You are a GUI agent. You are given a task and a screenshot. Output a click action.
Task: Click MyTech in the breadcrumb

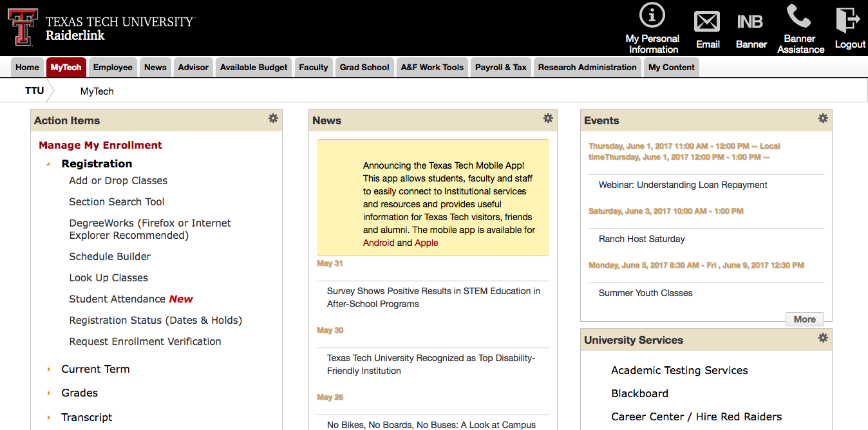click(97, 91)
